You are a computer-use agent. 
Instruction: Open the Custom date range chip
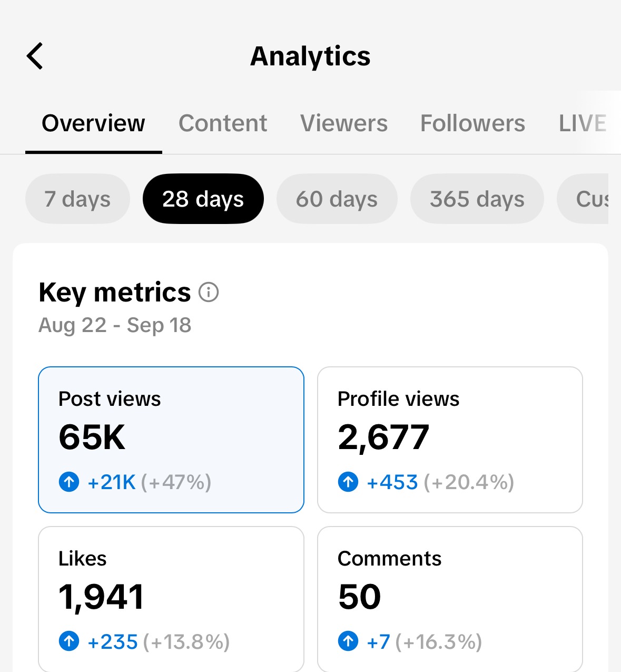click(x=587, y=199)
